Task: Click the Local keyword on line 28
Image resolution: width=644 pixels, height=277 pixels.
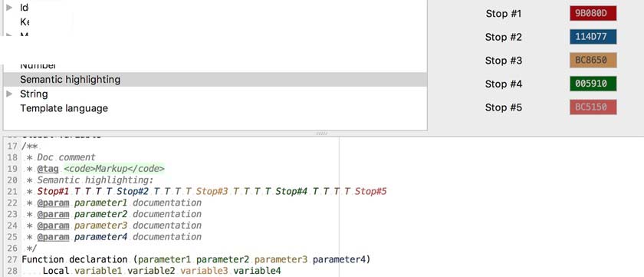Action: click(56, 272)
